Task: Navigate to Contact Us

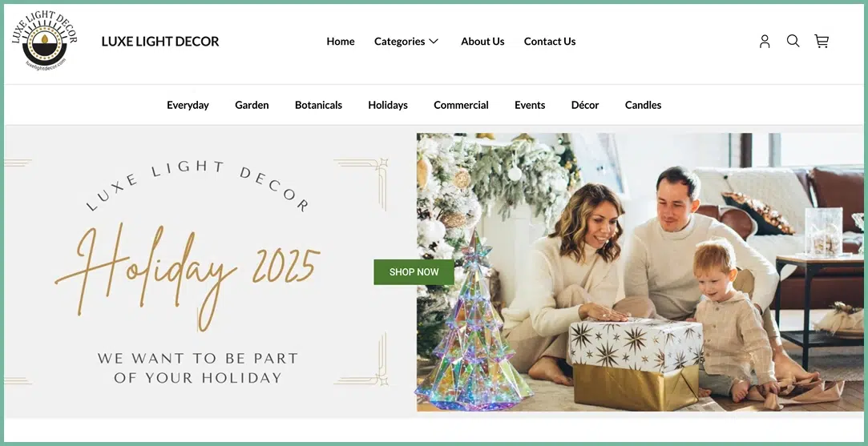Action: pos(550,42)
